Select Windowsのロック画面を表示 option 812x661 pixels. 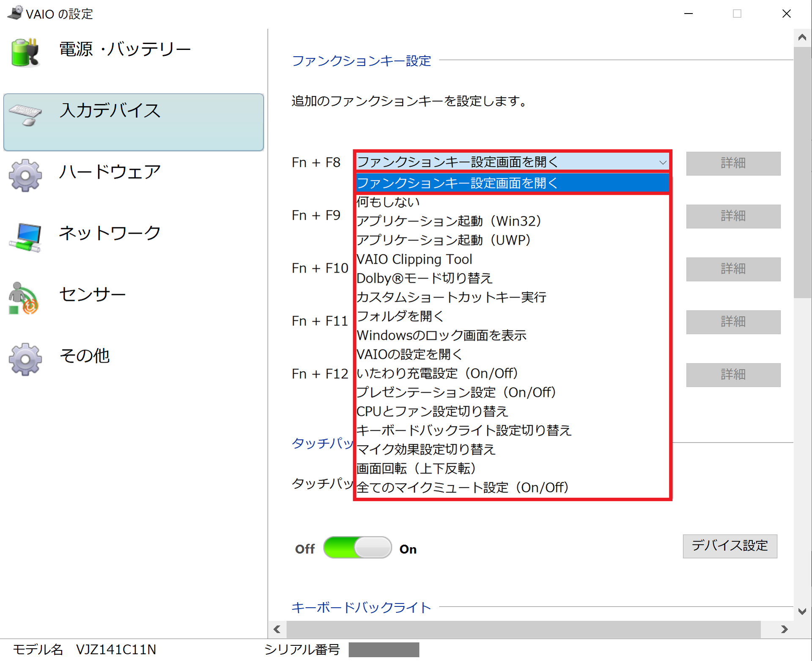click(513, 335)
